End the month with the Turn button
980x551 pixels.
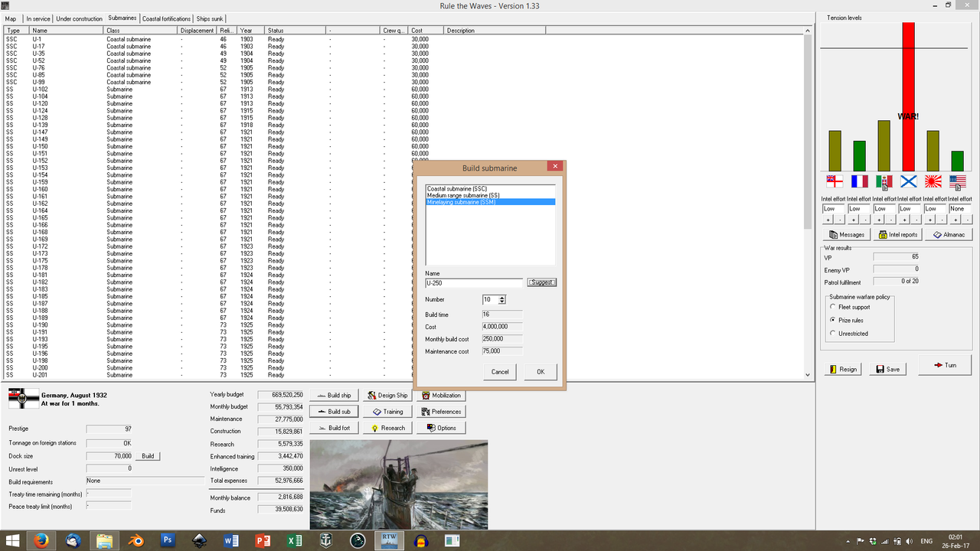point(945,365)
